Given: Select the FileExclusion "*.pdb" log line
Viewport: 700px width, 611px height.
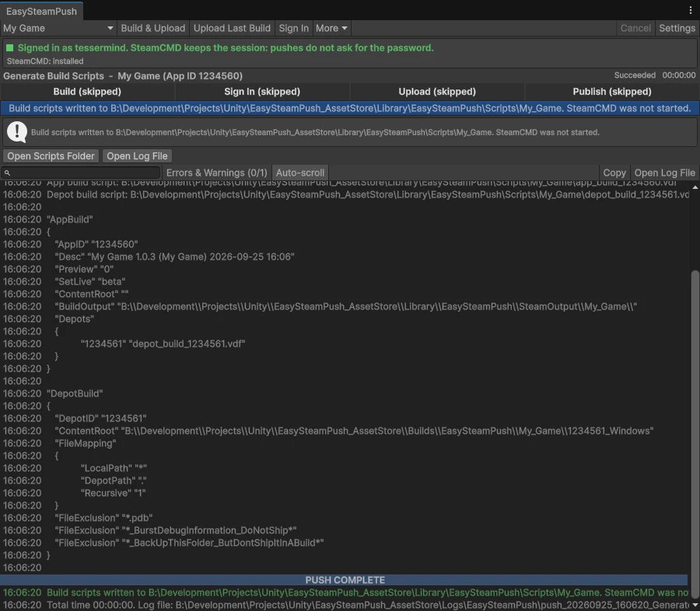Looking at the screenshot, I should pyautogui.click(x=345, y=518).
